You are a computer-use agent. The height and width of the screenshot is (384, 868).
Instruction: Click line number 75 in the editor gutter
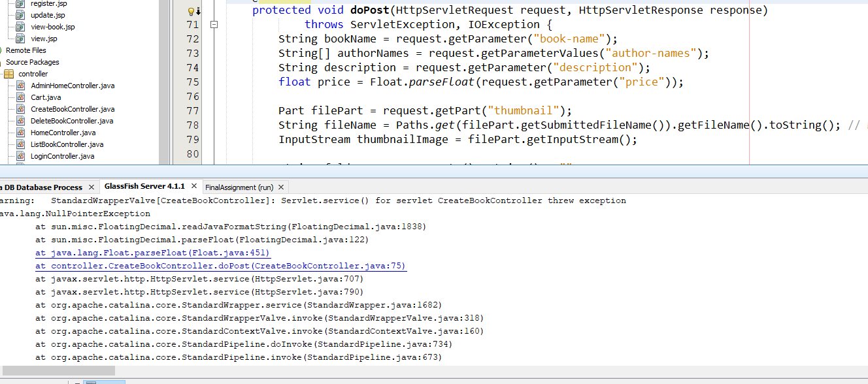coord(192,82)
